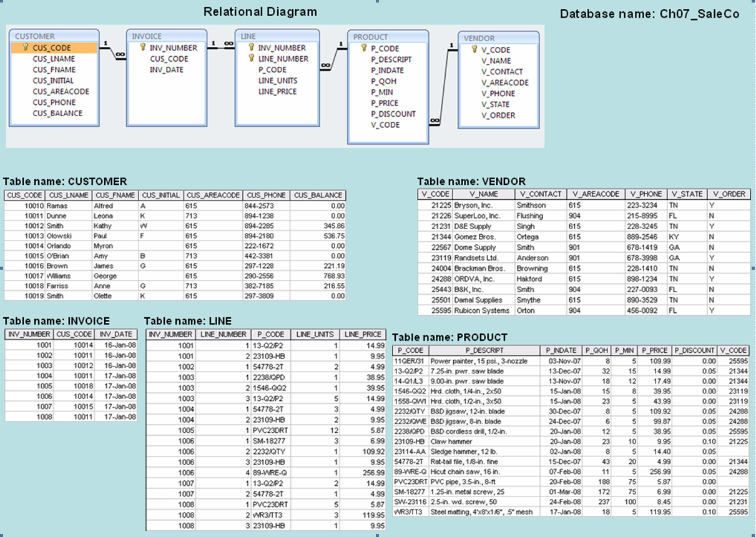Click the PRODUCT row for Claw hammer
Screen dimensions: 756x537
446,440
